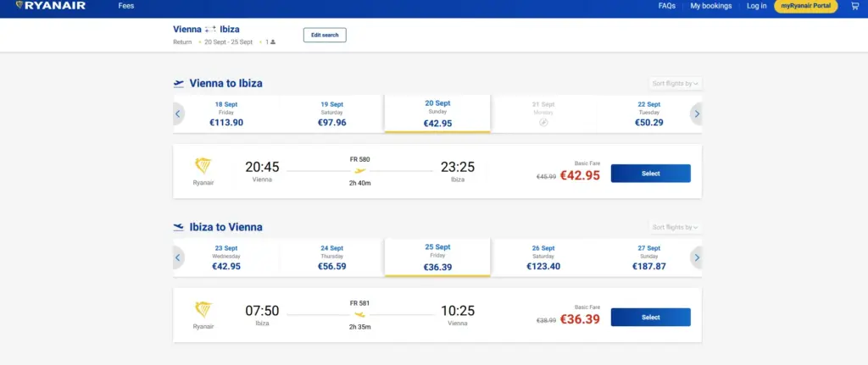This screenshot has width=868, height=365.
Task: Show earlier outbound dates with left arrow
Action: coord(178,114)
